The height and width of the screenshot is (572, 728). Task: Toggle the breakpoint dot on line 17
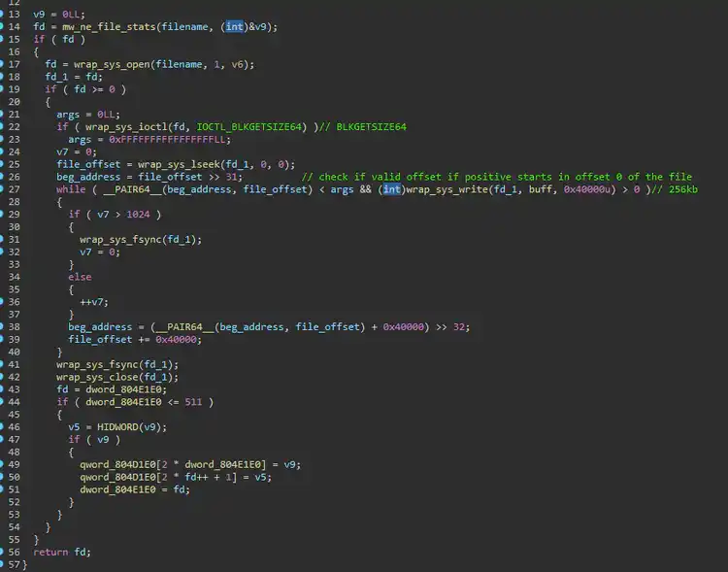point(3,64)
